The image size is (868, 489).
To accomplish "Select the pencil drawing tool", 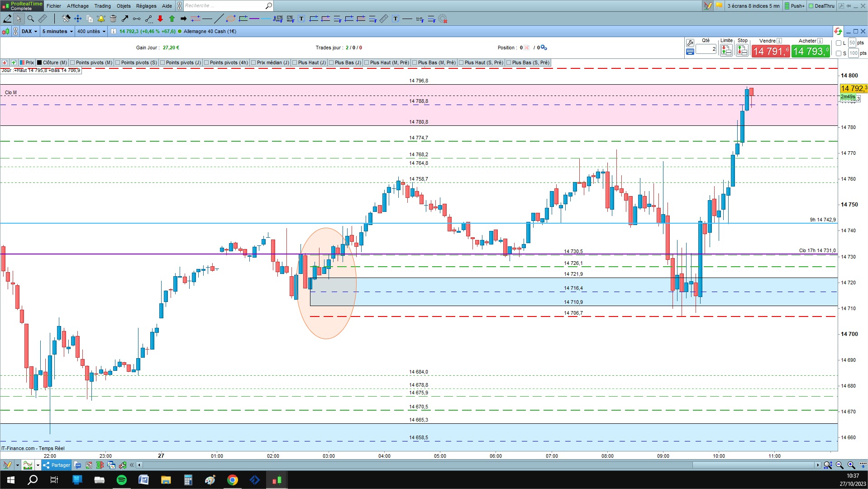I will pyautogui.click(x=7, y=19).
